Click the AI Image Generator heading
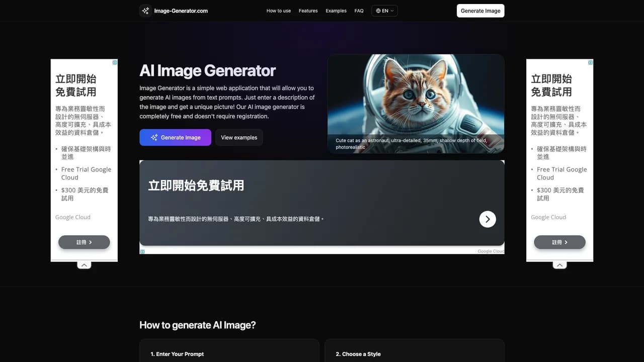Viewport: 644px width, 362px height. point(207,70)
